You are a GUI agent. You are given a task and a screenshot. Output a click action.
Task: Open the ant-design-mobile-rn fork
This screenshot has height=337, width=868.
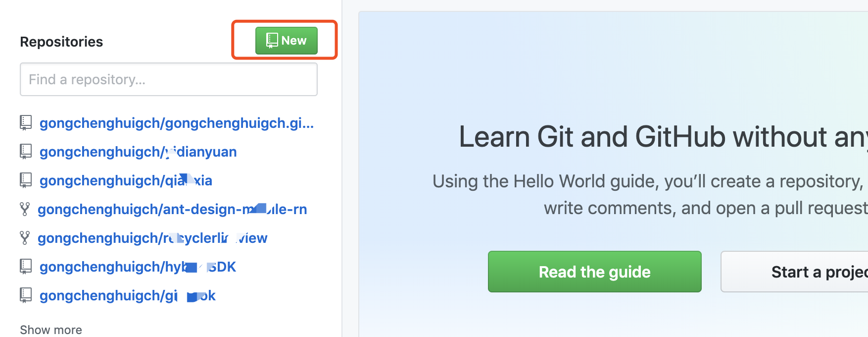point(173,209)
